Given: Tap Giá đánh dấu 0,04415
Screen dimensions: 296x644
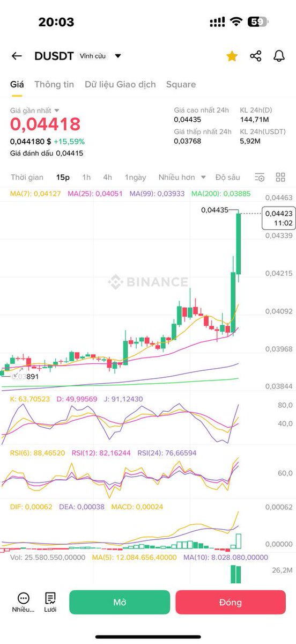Looking at the screenshot, I should coord(47,153).
